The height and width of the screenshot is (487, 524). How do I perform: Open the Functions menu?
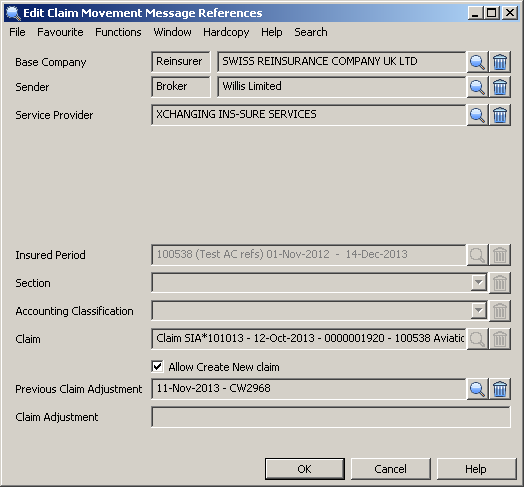[x=118, y=32]
